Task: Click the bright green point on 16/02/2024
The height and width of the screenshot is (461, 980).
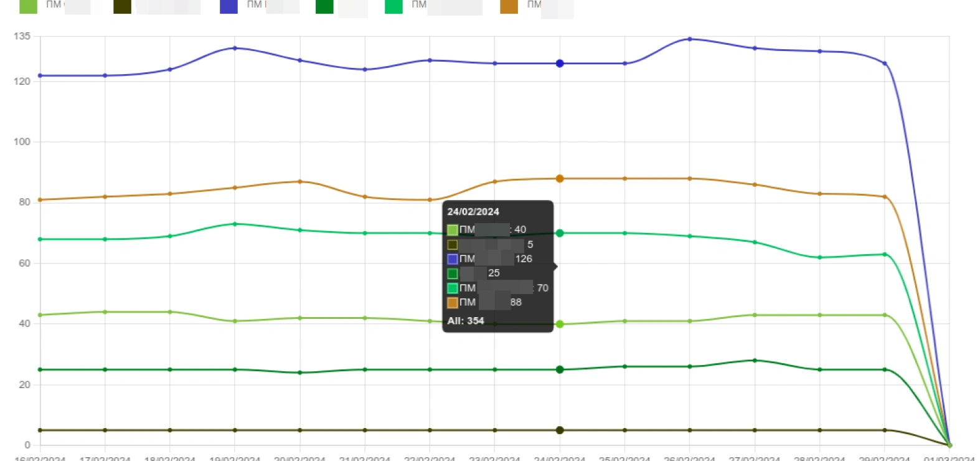Action: tap(40, 239)
